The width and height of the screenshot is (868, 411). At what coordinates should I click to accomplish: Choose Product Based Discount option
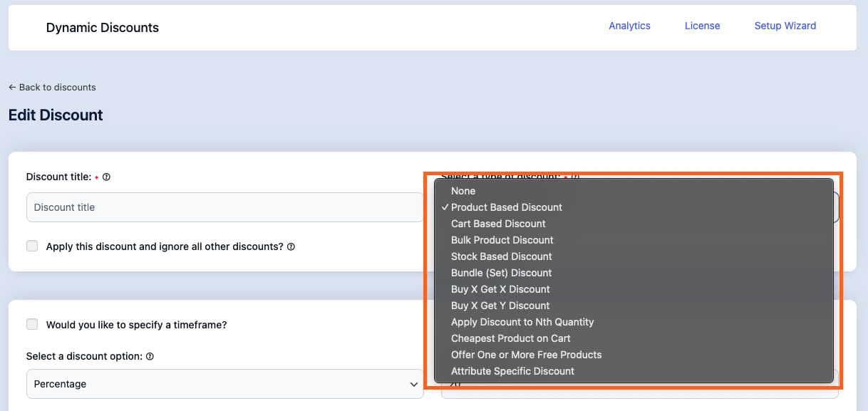pos(506,207)
